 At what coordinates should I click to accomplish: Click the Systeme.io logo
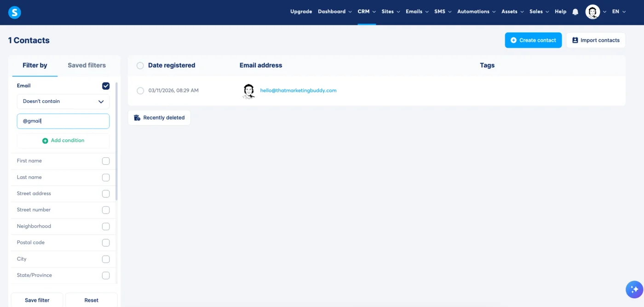tap(14, 12)
